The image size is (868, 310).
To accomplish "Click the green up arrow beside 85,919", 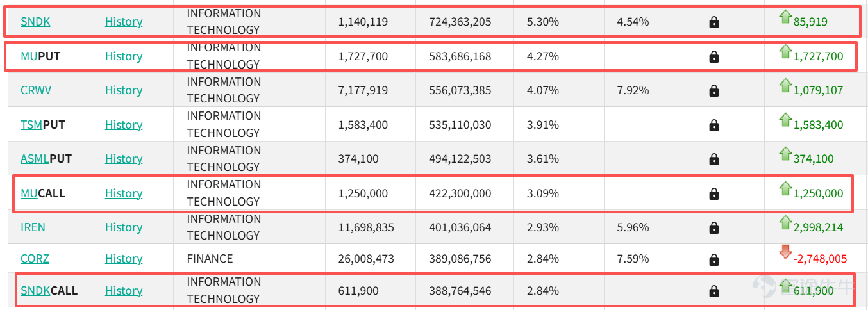I will tap(785, 17).
